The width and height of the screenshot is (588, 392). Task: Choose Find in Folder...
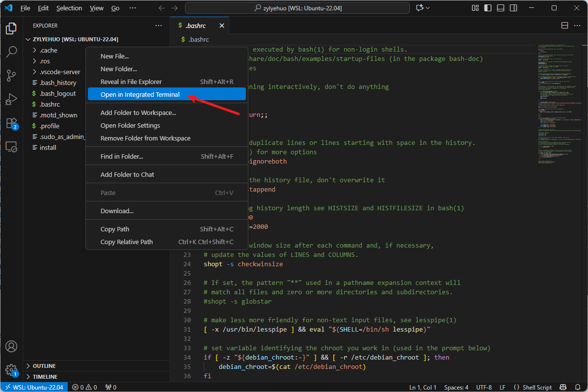[167, 156]
